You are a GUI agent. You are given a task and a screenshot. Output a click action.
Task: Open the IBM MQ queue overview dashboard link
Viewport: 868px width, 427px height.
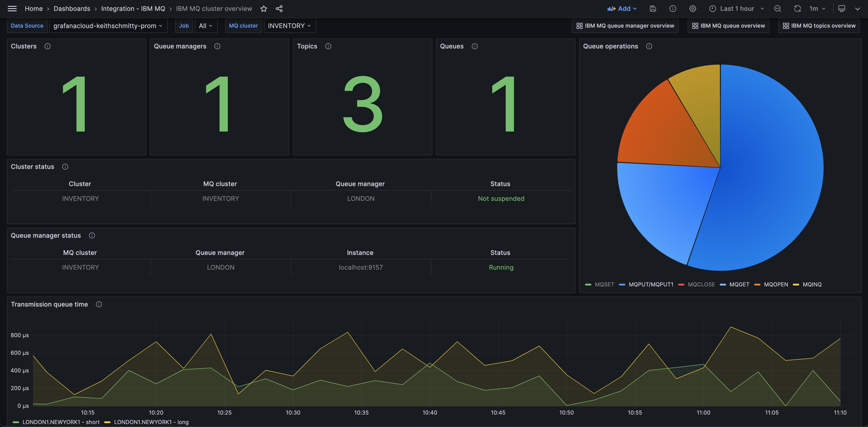728,26
